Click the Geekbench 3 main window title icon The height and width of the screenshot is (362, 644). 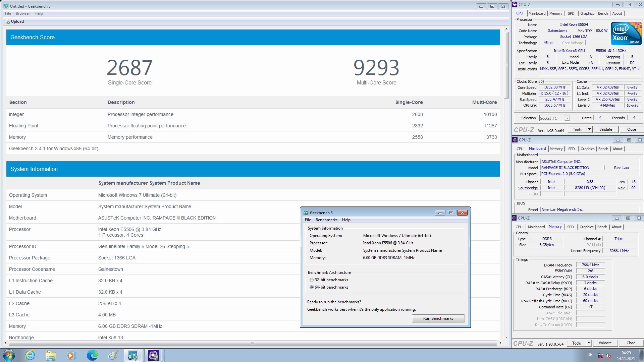[6, 6]
